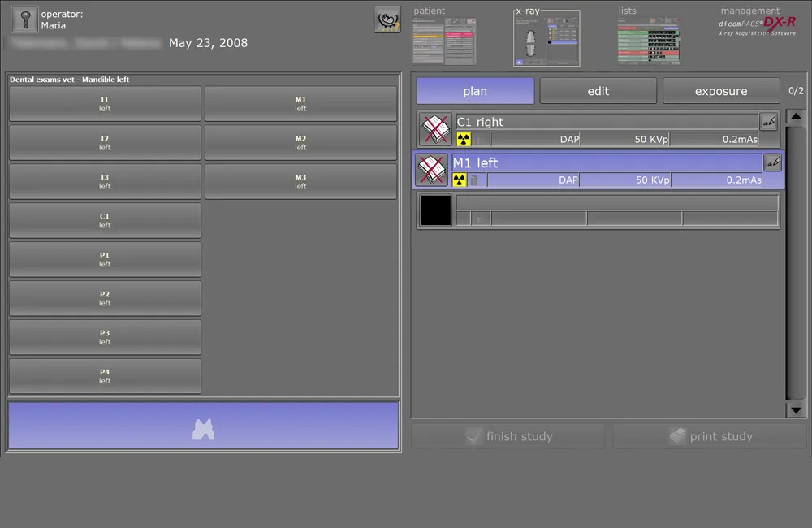Click the crossed-out book icon for M1 left
The height and width of the screenshot is (528, 812).
[432, 170]
